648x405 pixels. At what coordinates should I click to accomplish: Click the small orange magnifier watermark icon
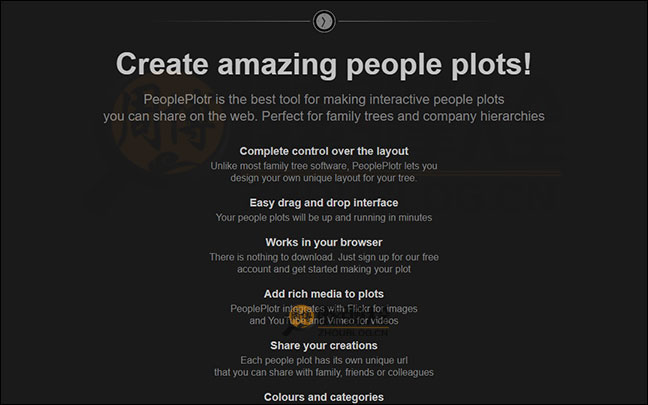tap(299, 320)
